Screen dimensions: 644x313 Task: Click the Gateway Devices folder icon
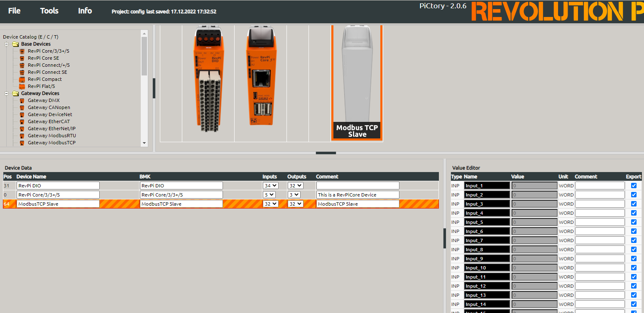click(x=15, y=93)
